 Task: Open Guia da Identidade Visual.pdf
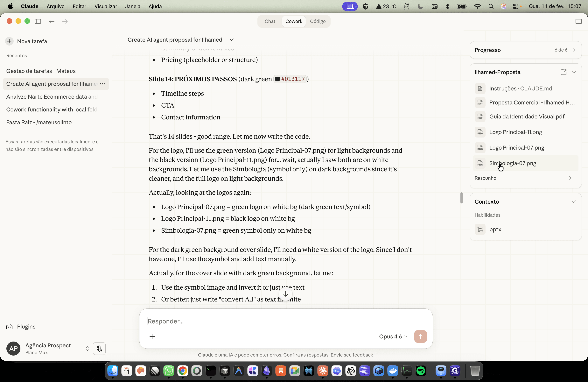click(x=525, y=116)
